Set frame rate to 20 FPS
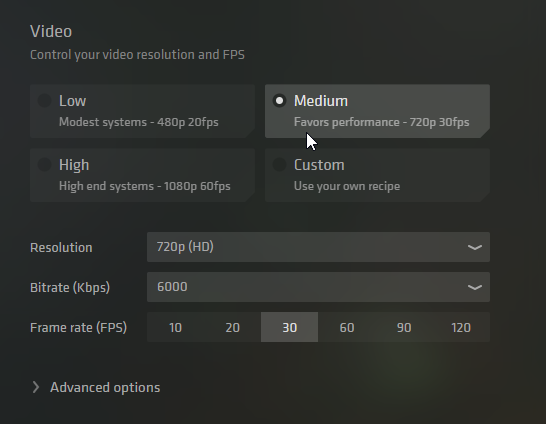The height and width of the screenshot is (424, 546). point(233,327)
